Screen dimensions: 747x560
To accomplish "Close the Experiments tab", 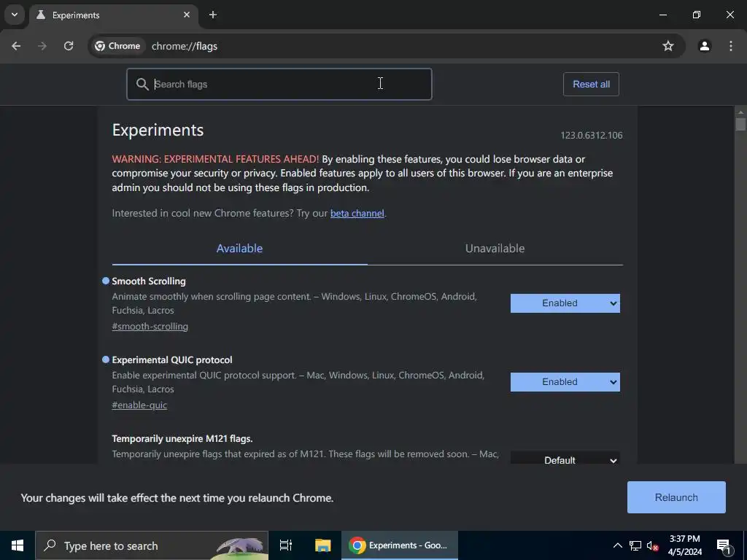I will (187, 15).
